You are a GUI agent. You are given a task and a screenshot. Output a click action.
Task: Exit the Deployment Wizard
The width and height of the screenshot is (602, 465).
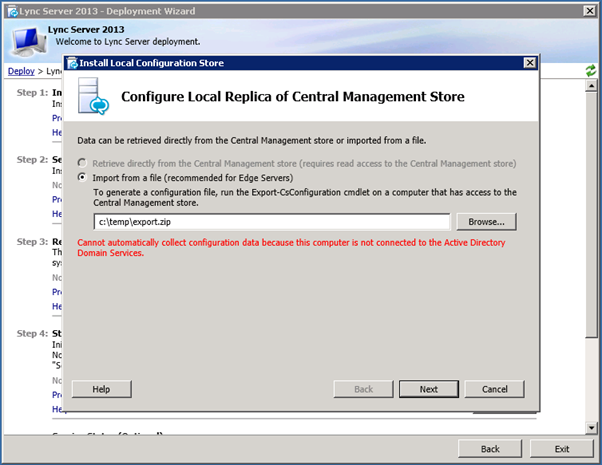click(x=563, y=449)
